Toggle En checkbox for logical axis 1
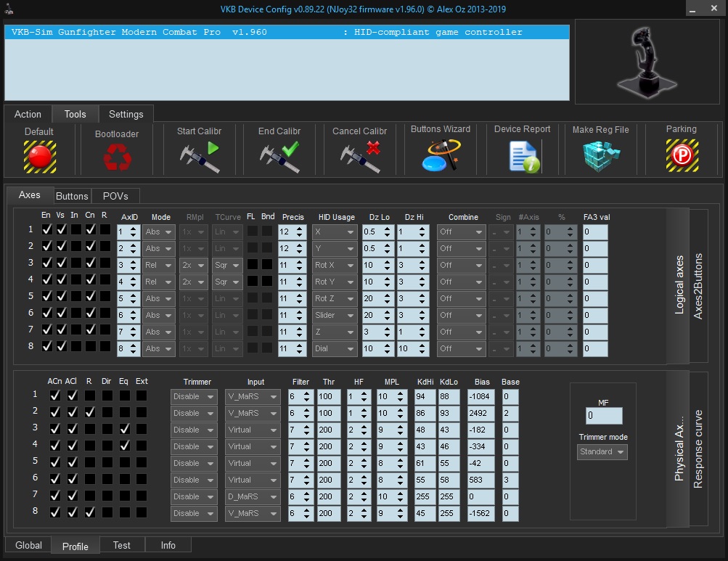 pos(46,229)
